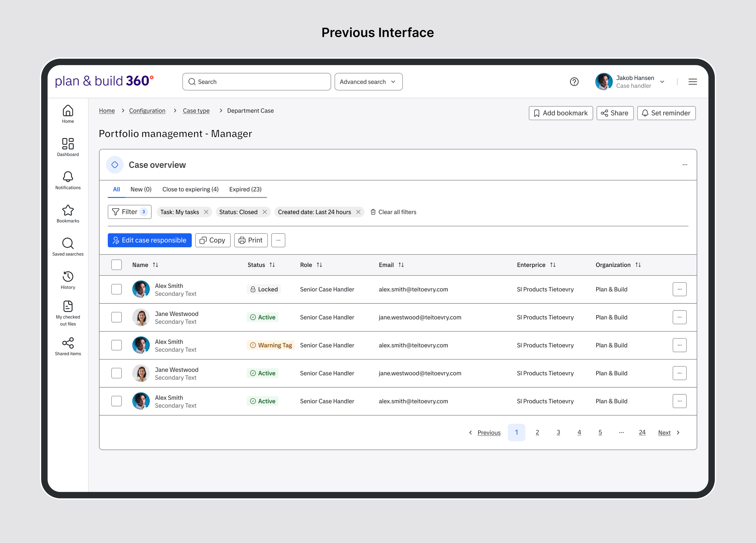This screenshot has width=756, height=543.
Task: Click into the Search input field
Action: (257, 82)
